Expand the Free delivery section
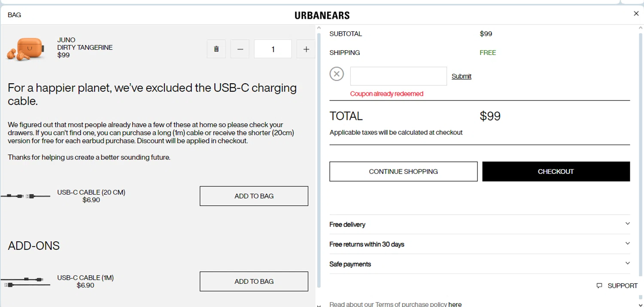This screenshot has height=307, width=644. [x=480, y=224]
